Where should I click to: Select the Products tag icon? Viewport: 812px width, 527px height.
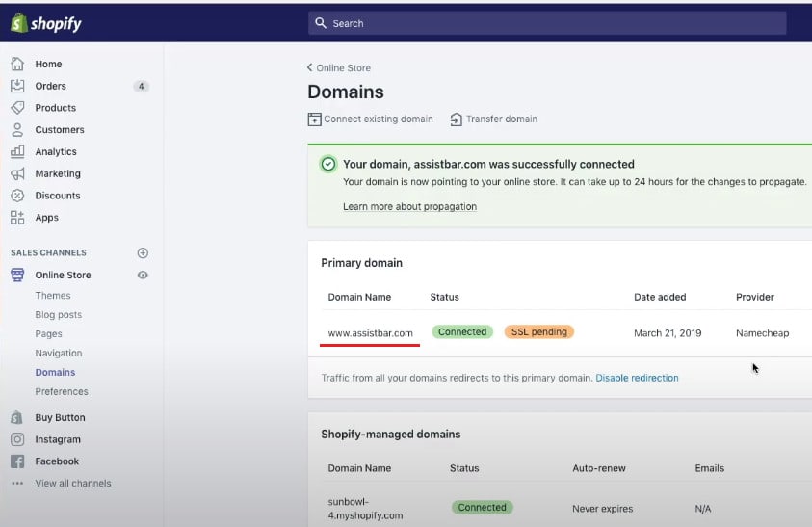point(17,108)
